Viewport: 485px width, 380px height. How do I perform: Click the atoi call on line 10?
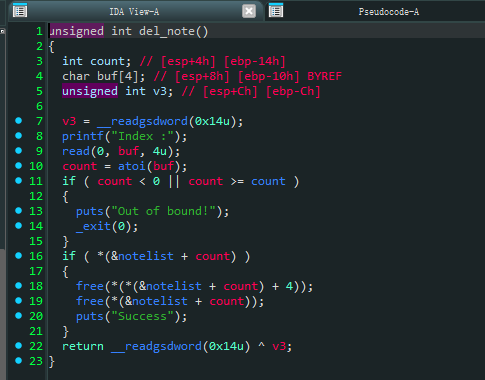pos(132,166)
